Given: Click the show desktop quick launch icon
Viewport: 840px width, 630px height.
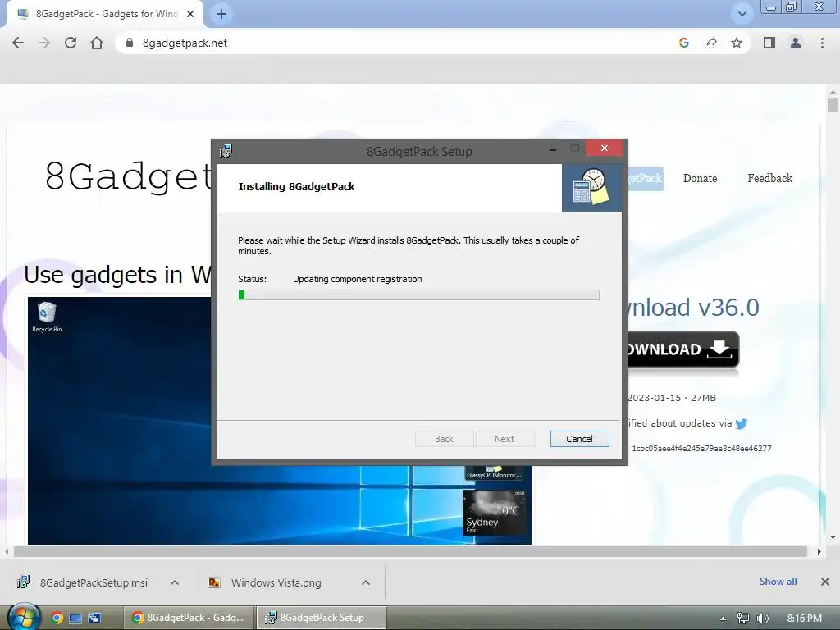Looking at the screenshot, I should [x=75, y=618].
